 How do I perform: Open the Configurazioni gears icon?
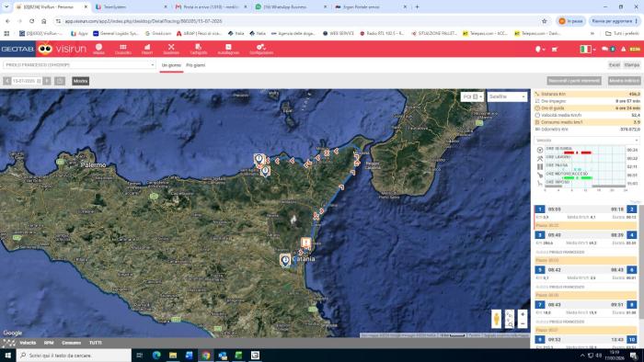pos(261,49)
